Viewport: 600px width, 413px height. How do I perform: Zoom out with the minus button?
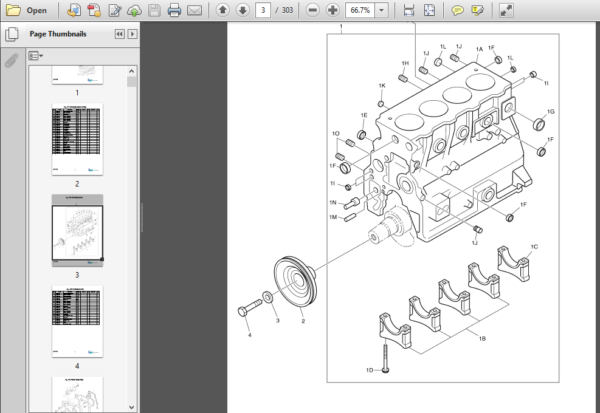(x=313, y=10)
